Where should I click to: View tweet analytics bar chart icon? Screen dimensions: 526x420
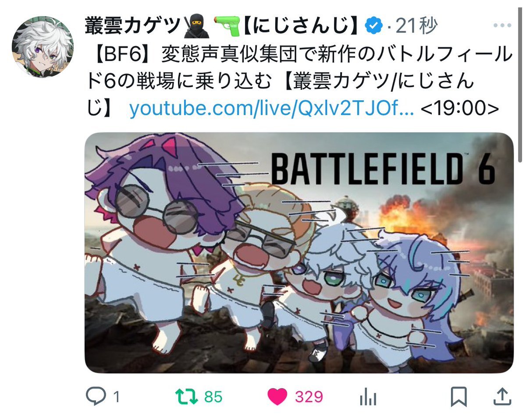click(x=367, y=397)
